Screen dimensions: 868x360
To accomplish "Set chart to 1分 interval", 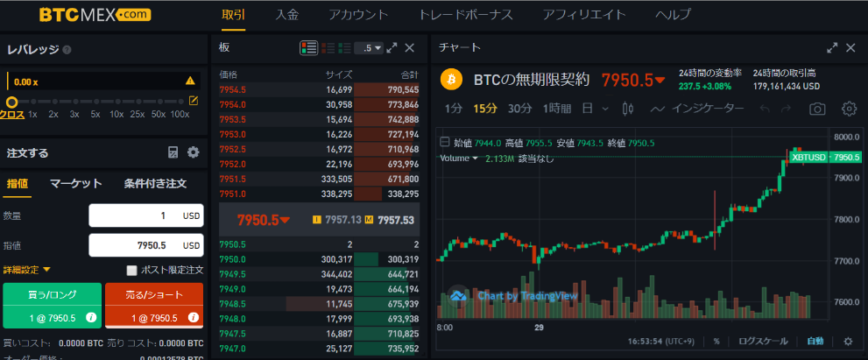I will (x=453, y=109).
